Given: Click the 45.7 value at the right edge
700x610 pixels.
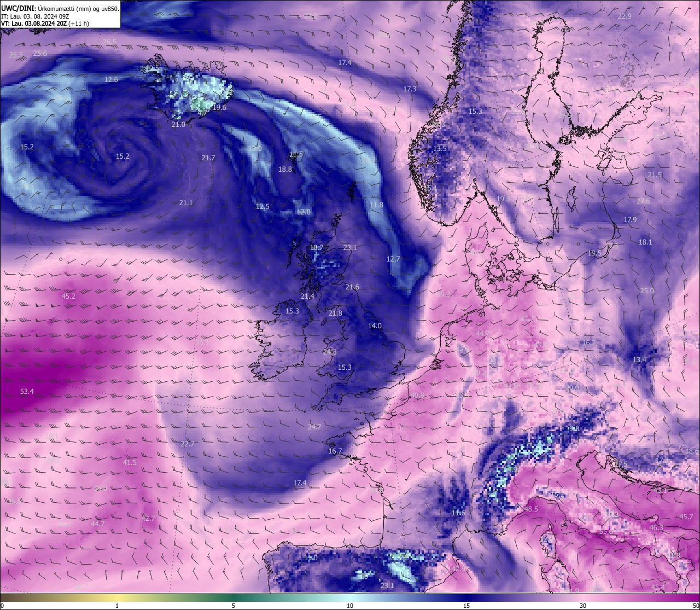Looking at the screenshot, I should (x=686, y=516).
